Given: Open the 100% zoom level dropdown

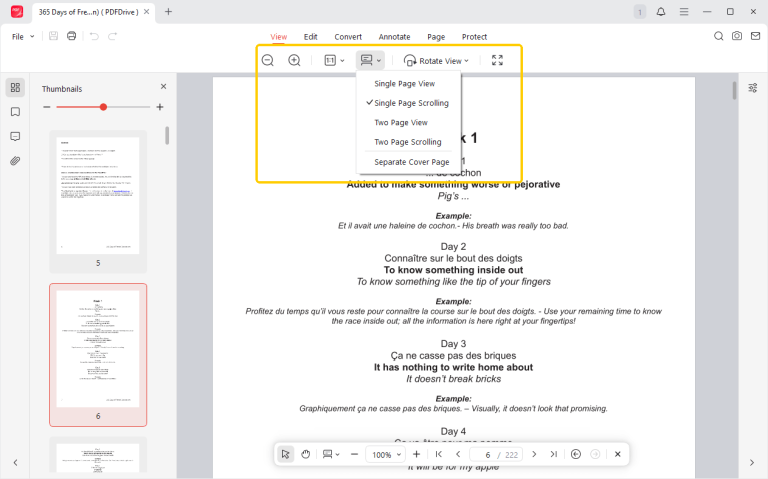Looking at the screenshot, I should pyautogui.click(x=386, y=454).
